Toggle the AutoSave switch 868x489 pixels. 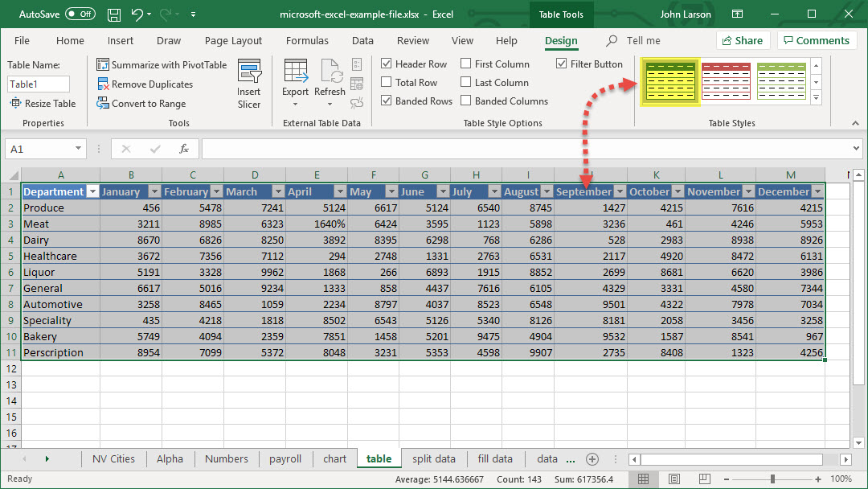(x=80, y=14)
